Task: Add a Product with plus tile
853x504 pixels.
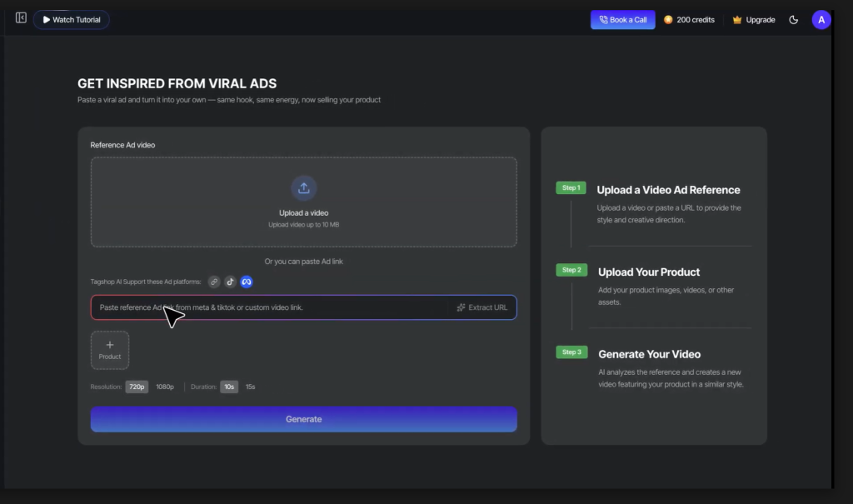Action: coord(110,350)
